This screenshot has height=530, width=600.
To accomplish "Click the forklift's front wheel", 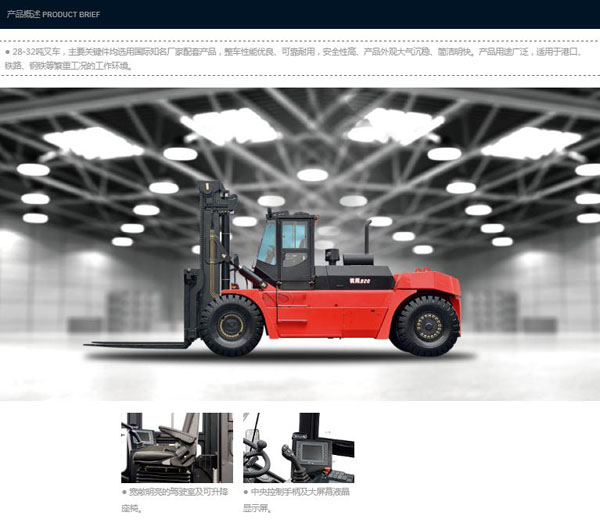I will [231, 325].
